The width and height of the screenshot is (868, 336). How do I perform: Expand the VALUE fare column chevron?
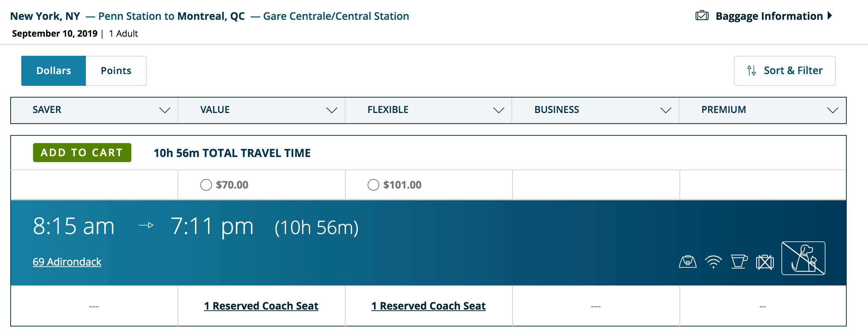[332, 110]
